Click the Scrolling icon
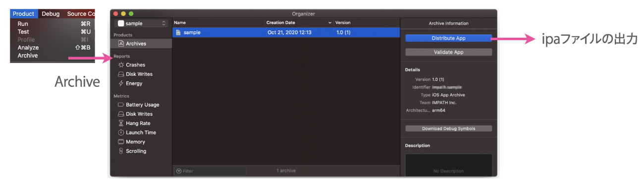 point(121,151)
